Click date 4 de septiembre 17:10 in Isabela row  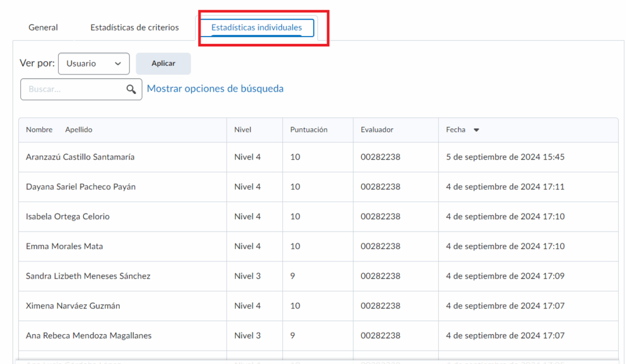505,216
